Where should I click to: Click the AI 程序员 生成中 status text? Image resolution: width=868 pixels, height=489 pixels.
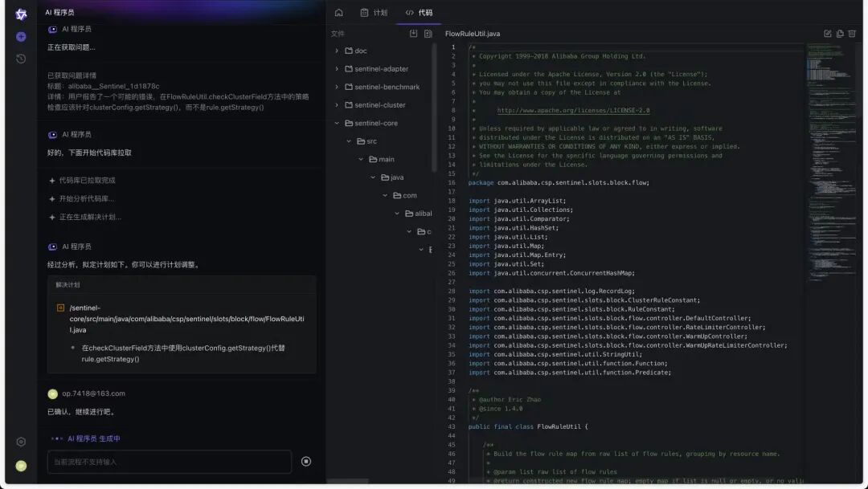pos(93,438)
